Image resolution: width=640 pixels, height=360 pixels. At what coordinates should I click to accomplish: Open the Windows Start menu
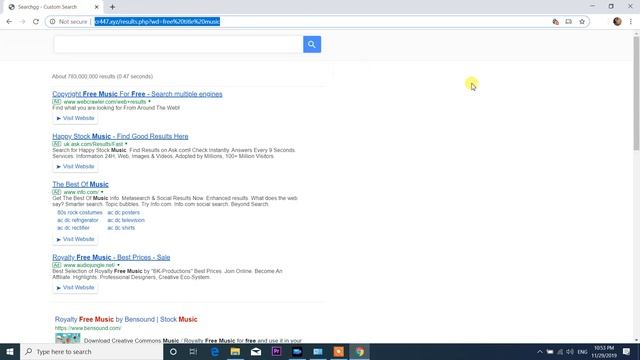(10, 351)
